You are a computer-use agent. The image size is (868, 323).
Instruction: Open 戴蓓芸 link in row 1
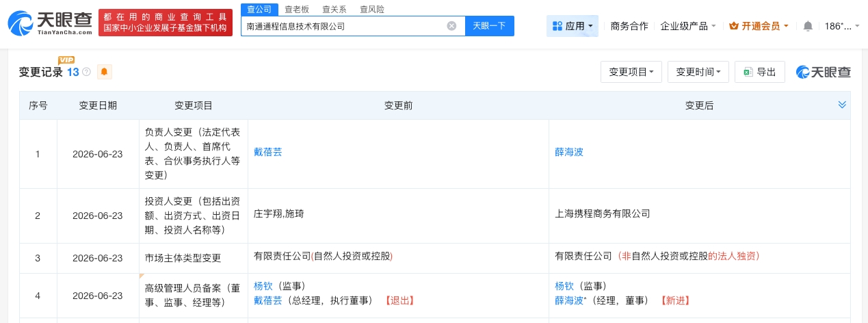click(268, 152)
